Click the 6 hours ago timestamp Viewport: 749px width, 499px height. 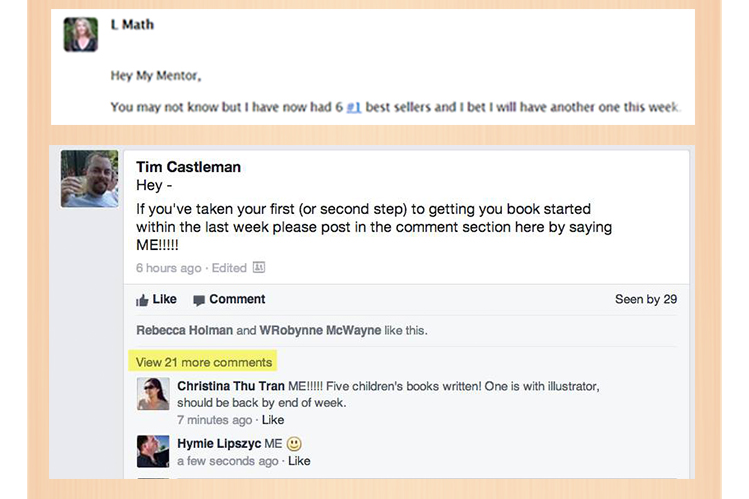(x=170, y=268)
